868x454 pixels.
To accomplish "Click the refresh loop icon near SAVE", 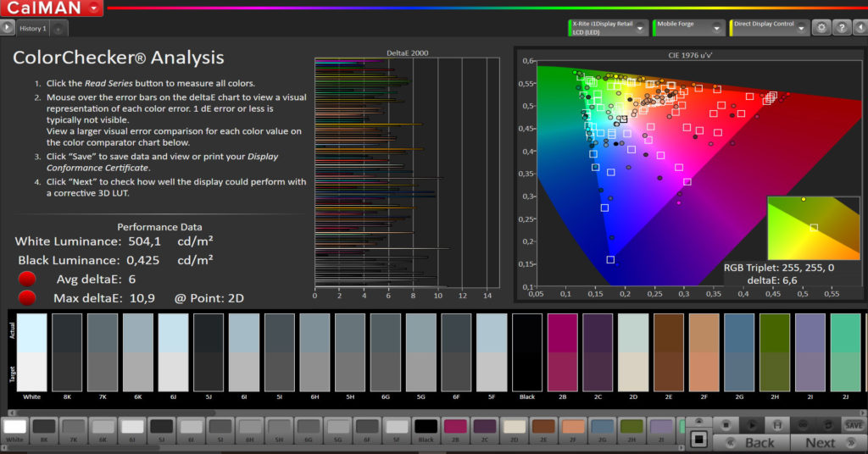I will click(826, 424).
